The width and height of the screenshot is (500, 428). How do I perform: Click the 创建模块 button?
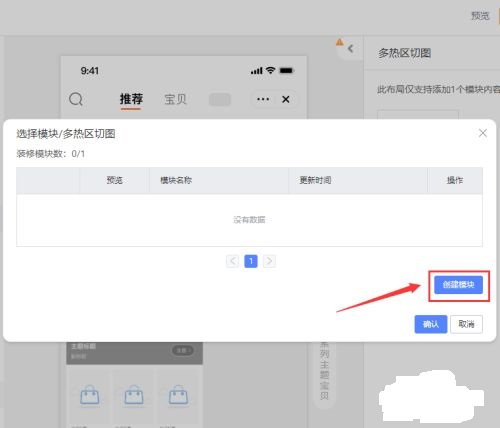coord(458,285)
